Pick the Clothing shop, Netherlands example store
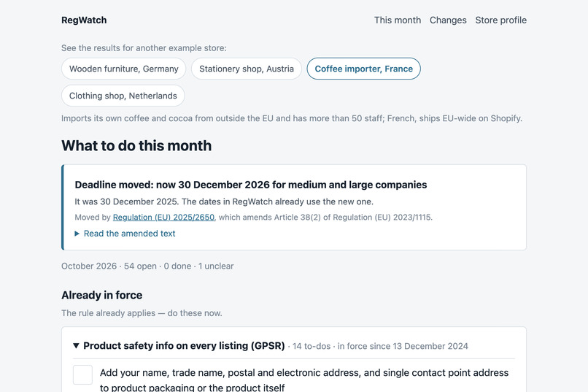Viewport: 588px width, 392px height. click(123, 96)
